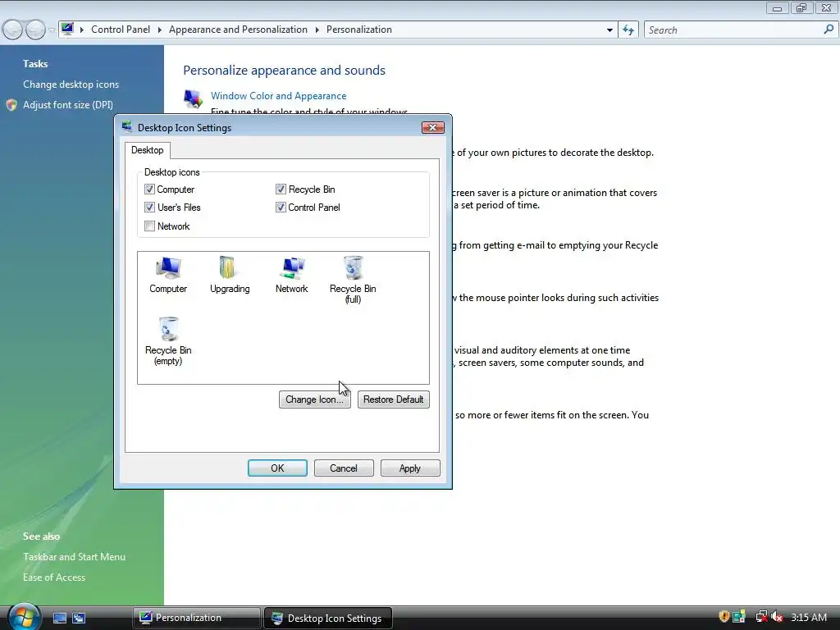The image size is (840, 630).
Task: Click the muted volume tray icon
Action: [778, 617]
